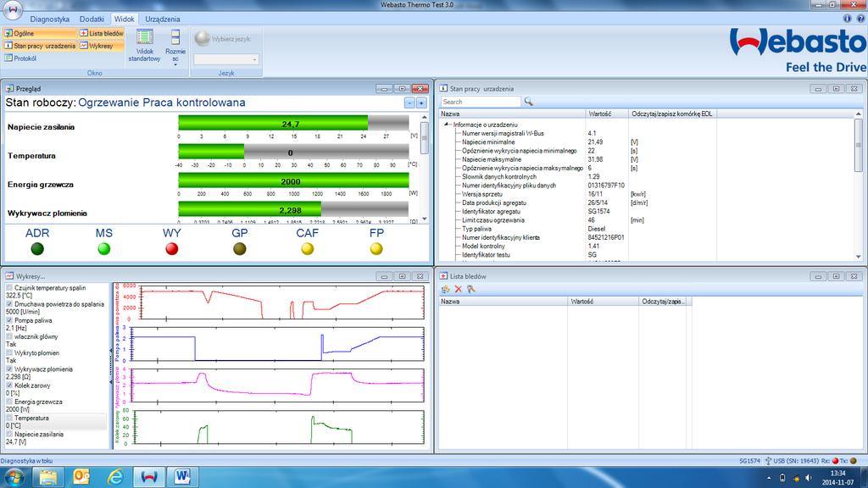This screenshot has width=868, height=488.
Task: Click the yellow CAF status indicator light
Action: coord(307,249)
